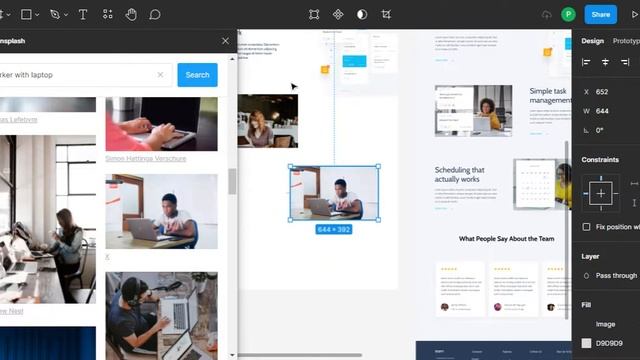Click the cloud sync icon

point(546,15)
